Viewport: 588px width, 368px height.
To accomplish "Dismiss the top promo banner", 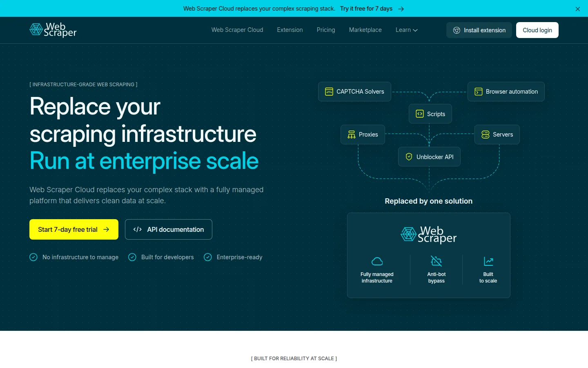I will click(578, 9).
